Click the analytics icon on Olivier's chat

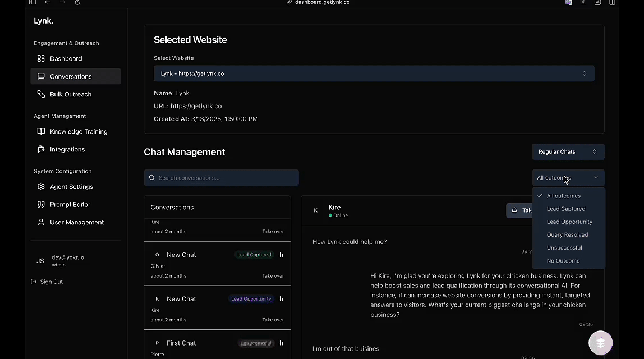[280, 255]
